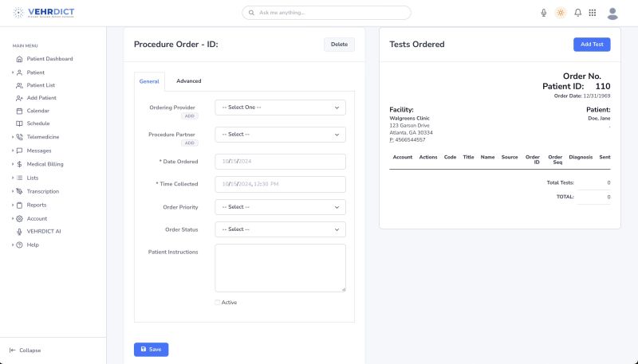Click the Doe, Jane patient name
Screen dimensions: 638x364
[599, 119]
